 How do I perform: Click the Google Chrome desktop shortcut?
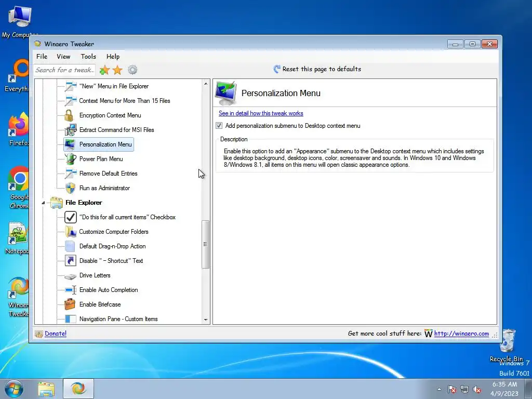click(x=19, y=187)
